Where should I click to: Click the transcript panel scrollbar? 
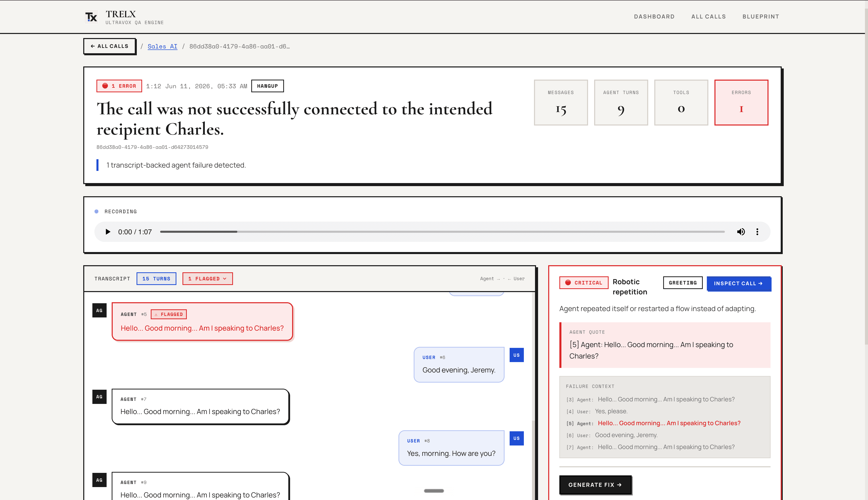click(533, 460)
